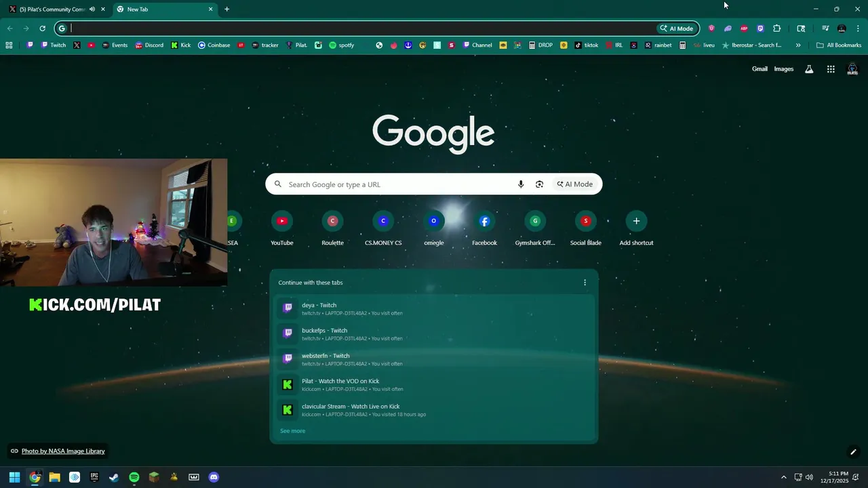Open deya - Twitch recent tab
The height and width of the screenshot is (488, 868).
434,308
